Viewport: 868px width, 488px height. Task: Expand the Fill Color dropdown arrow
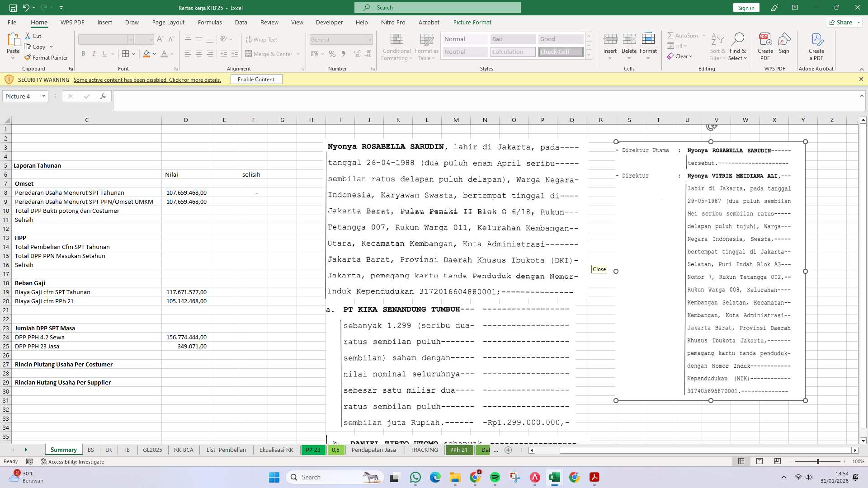pyautogui.click(x=154, y=54)
